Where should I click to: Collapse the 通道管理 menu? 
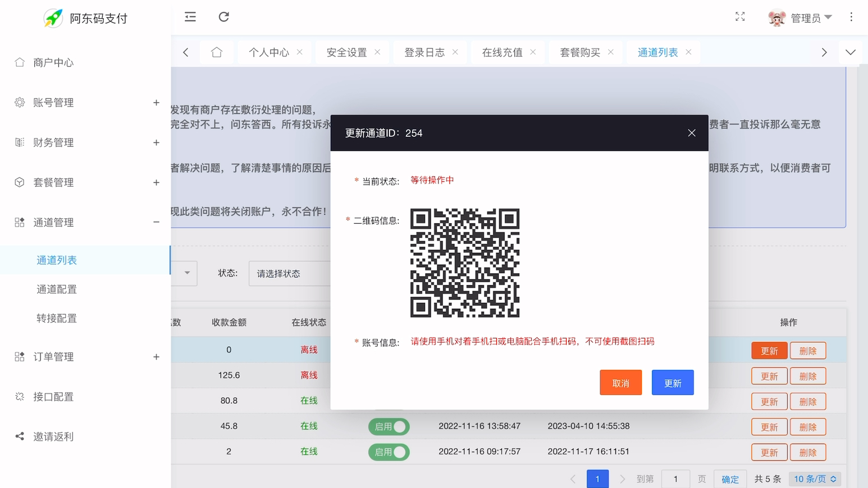[156, 222]
